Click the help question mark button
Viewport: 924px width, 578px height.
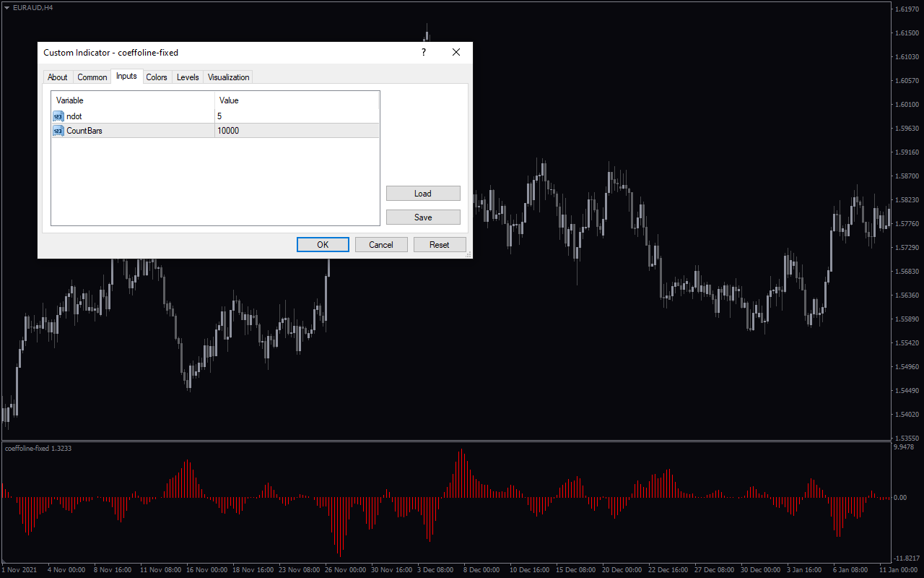coord(424,53)
